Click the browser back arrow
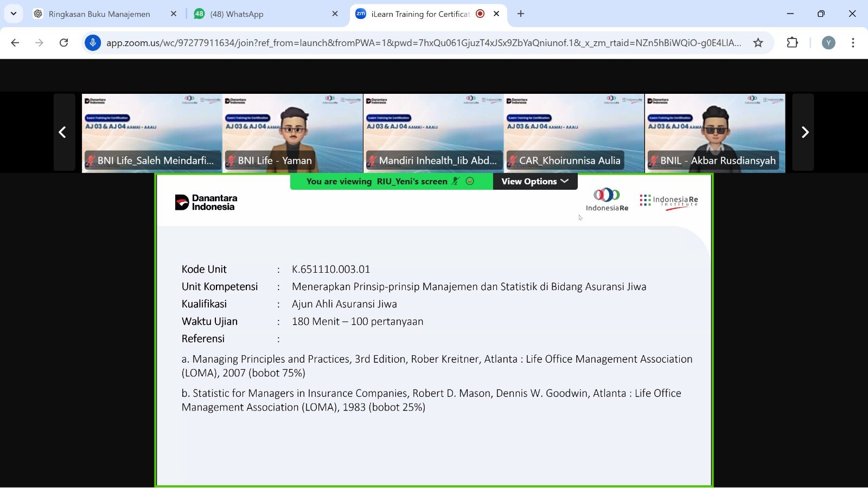Viewport: 868px width, 488px height. (x=15, y=43)
